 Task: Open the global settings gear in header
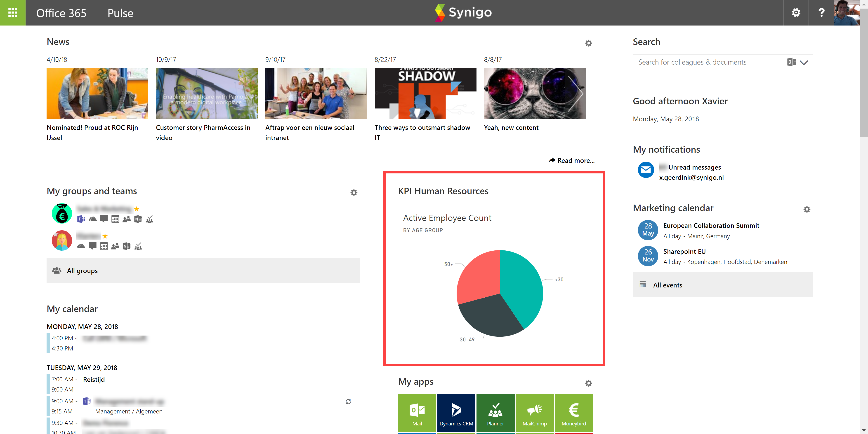click(796, 12)
